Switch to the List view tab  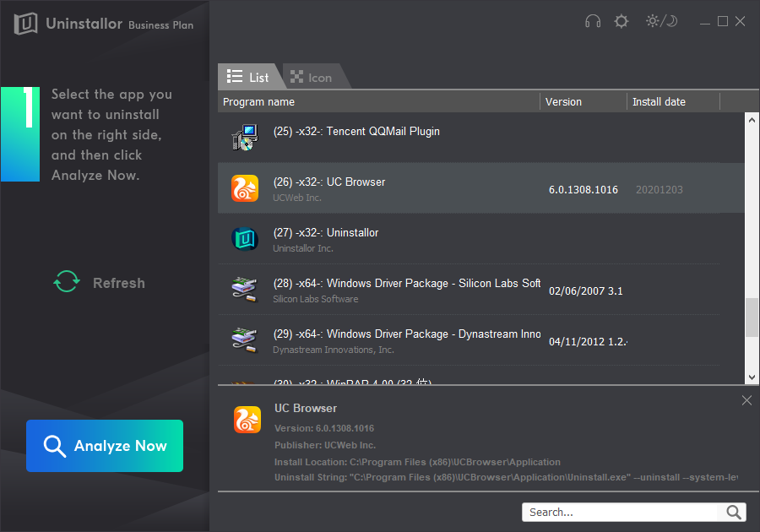tap(248, 77)
